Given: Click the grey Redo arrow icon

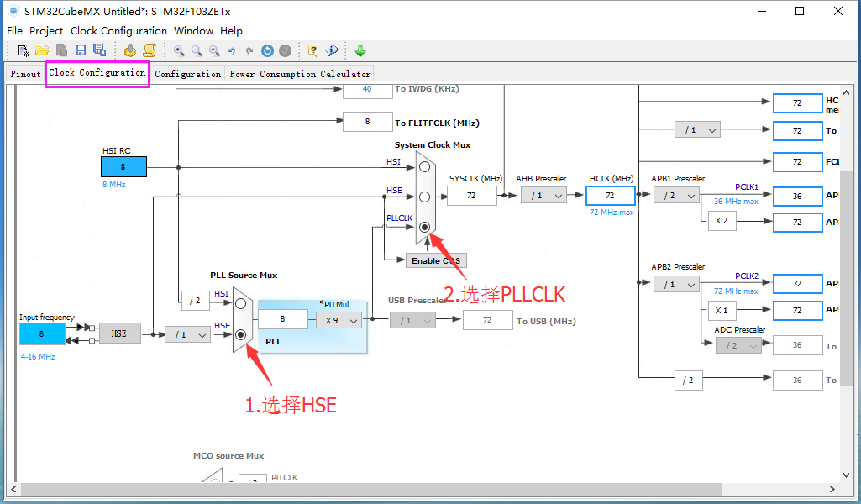Looking at the screenshot, I should [249, 51].
